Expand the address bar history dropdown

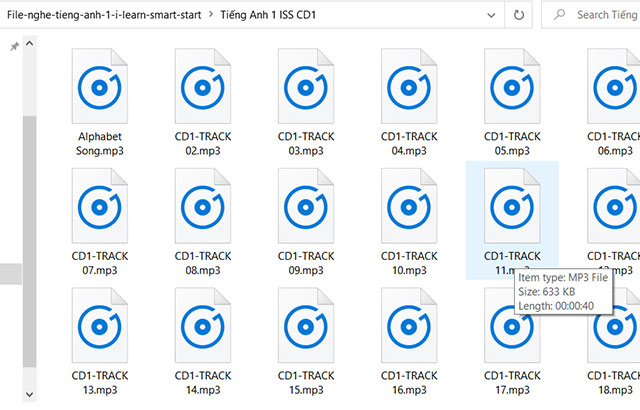coord(489,15)
